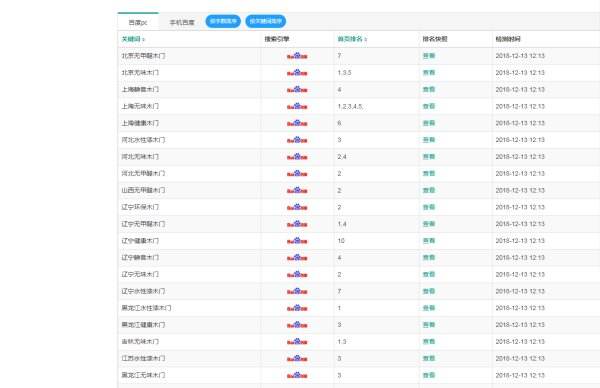The width and height of the screenshot is (600, 388).
Task: Switch to the 百度pc tab
Action: tap(138, 23)
